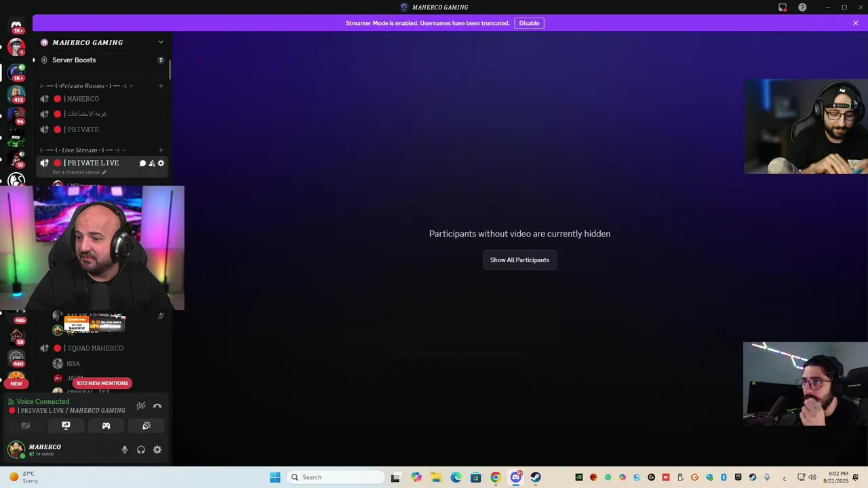Toggle camera on in the voice panel
The height and width of the screenshot is (488, 868).
pyautogui.click(x=26, y=426)
